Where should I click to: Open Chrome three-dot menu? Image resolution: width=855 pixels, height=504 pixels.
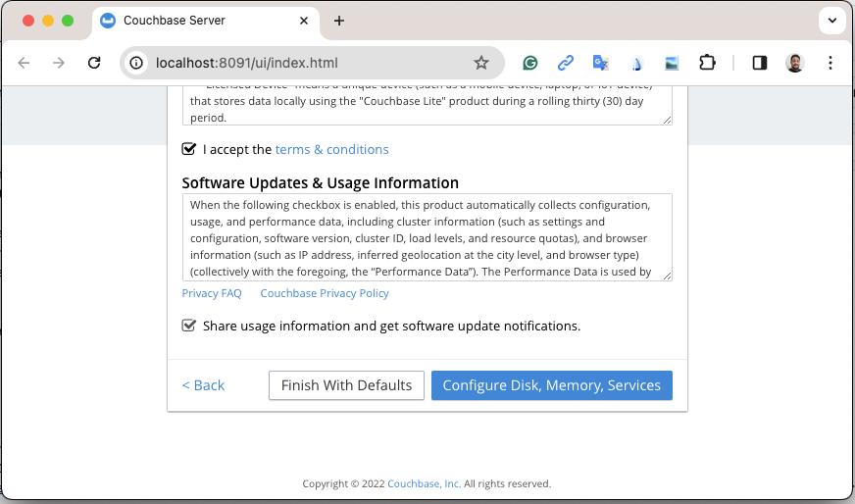(830, 63)
